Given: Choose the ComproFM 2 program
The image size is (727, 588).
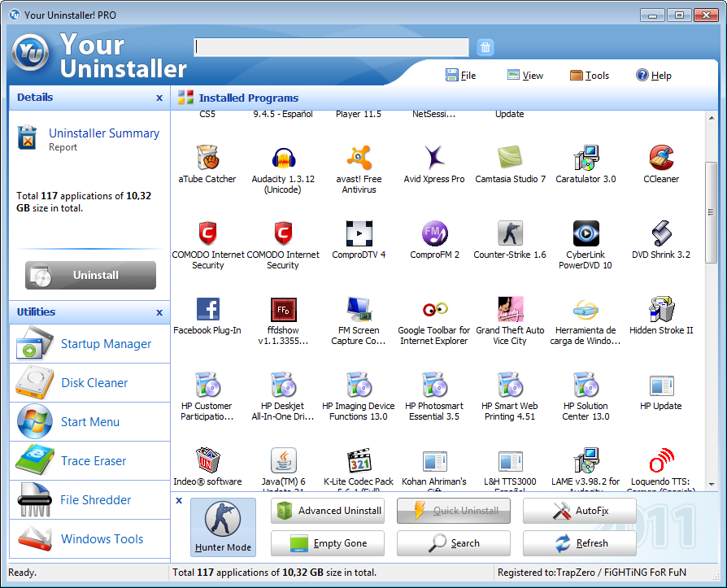Looking at the screenshot, I should (x=434, y=233).
